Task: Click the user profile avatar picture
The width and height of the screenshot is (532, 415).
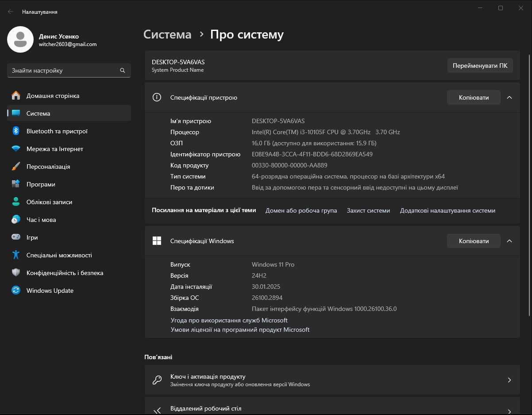Action: pos(20,39)
